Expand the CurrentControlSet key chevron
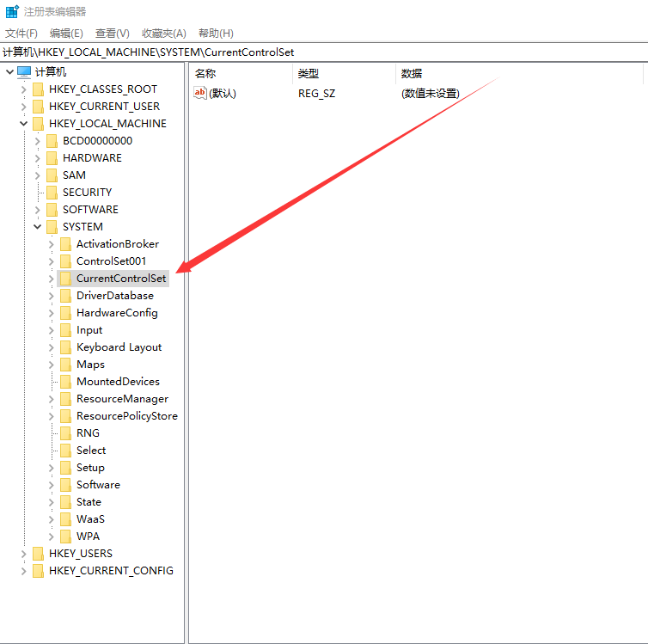This screenshot has height=644, width=648. [52, 279]
